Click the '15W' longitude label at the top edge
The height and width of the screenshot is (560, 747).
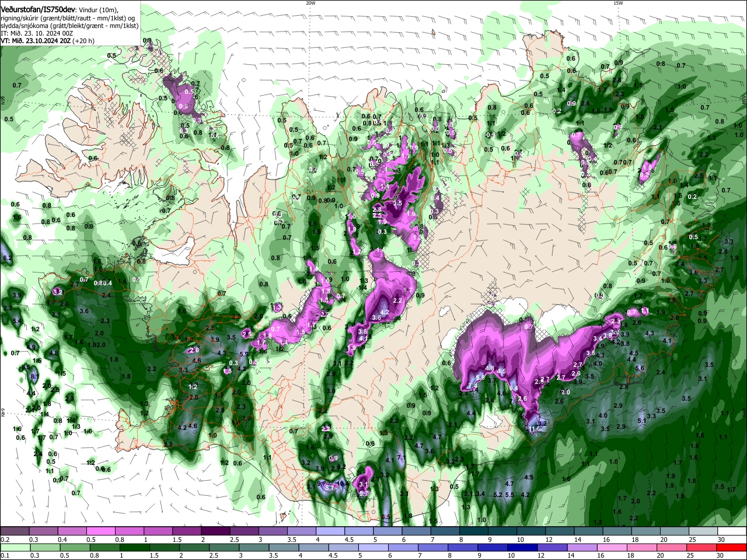click(618, 2)
